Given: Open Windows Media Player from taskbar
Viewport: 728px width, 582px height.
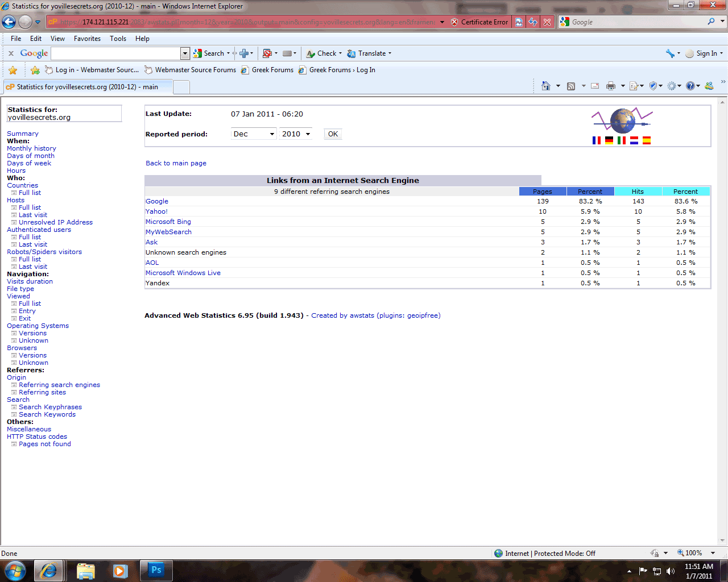Looking at the screenshot, I should point(121,570).
